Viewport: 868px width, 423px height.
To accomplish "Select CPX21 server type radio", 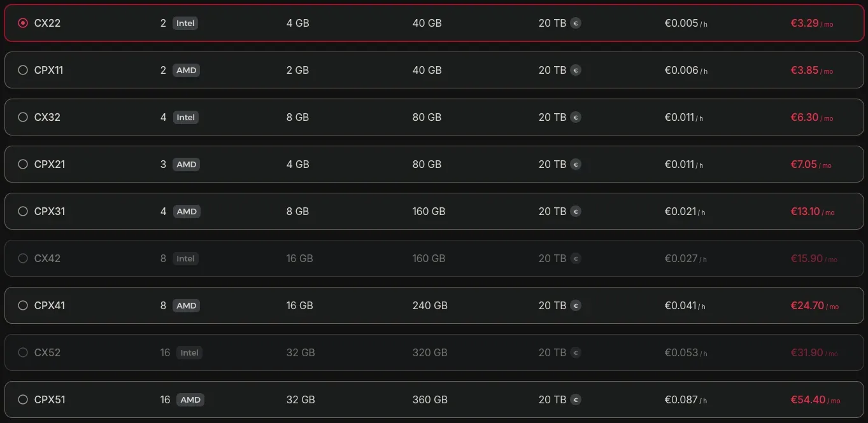I will coord(23,164).
